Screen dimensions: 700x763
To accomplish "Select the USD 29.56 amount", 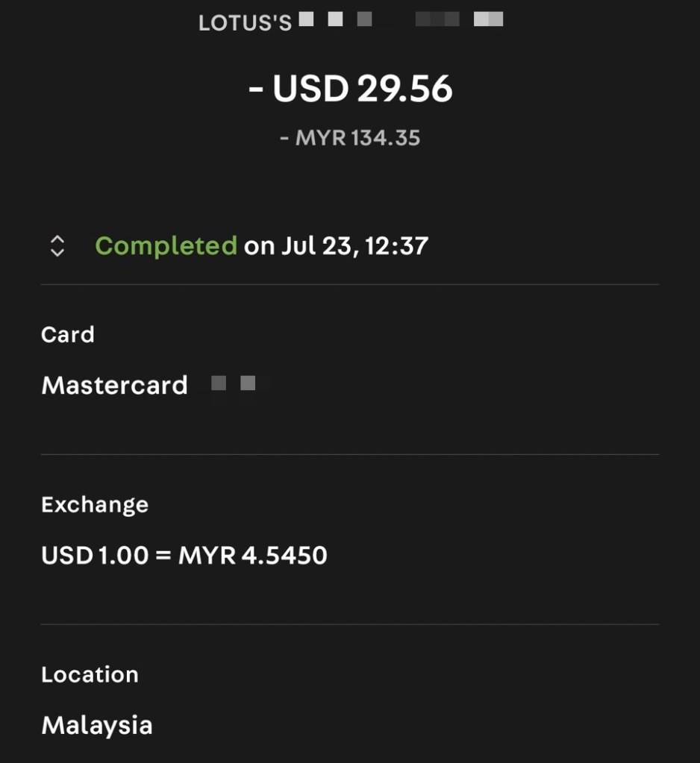I will point(363,90).
